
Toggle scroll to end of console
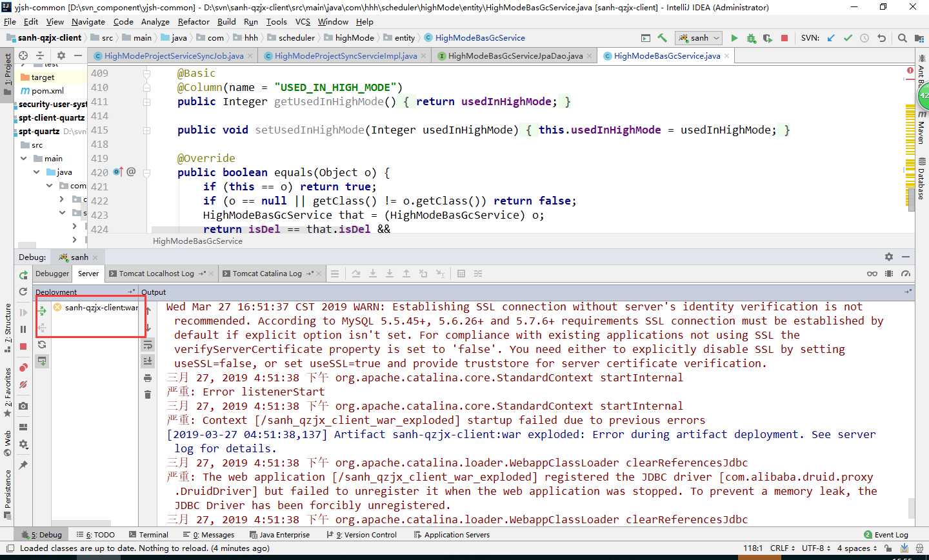148,361
